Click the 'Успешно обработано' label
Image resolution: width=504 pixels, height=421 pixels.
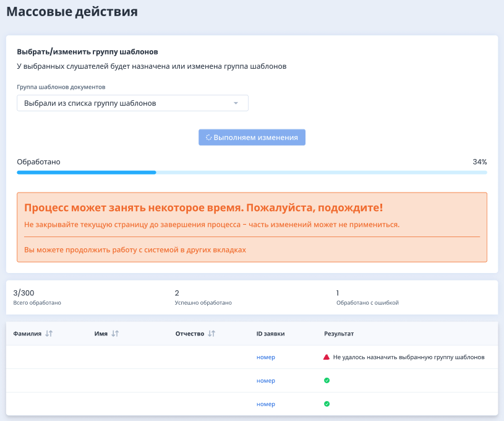point(203,303)
